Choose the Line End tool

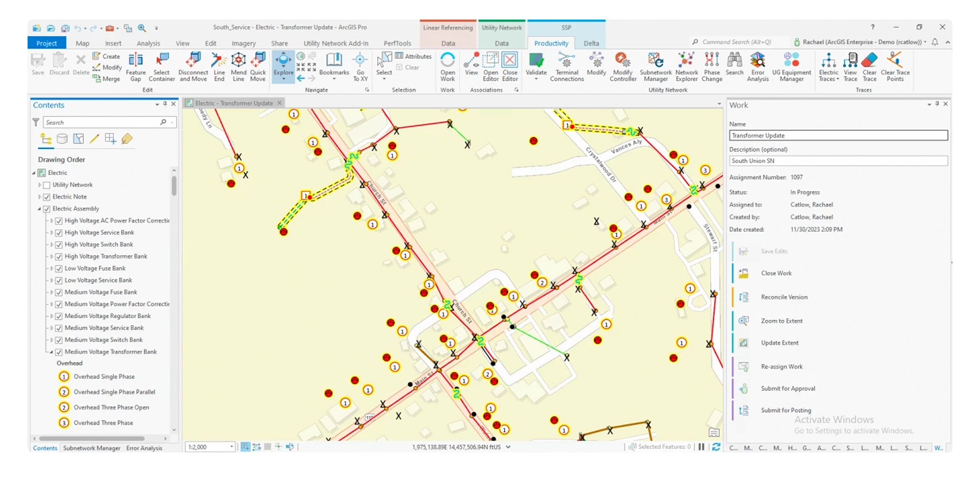pyautogui.click(x=219, y=67)
